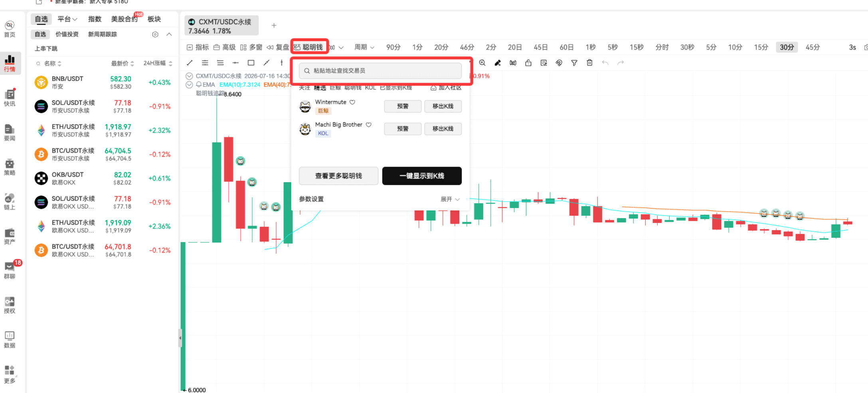
Task: Expand 参数设置 with 展开 chevron
Action: (450, 199)
